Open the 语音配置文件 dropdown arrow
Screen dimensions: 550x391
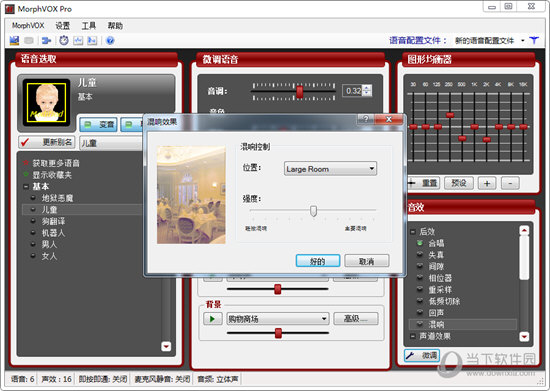pyautogui.click(x=523, y=41)
